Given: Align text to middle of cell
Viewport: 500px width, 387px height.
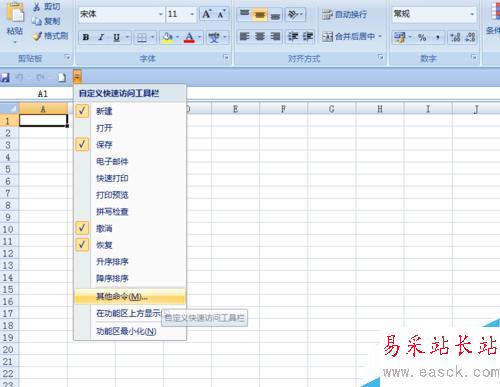Looking at the screenshot, I should (x=260, y=14).
